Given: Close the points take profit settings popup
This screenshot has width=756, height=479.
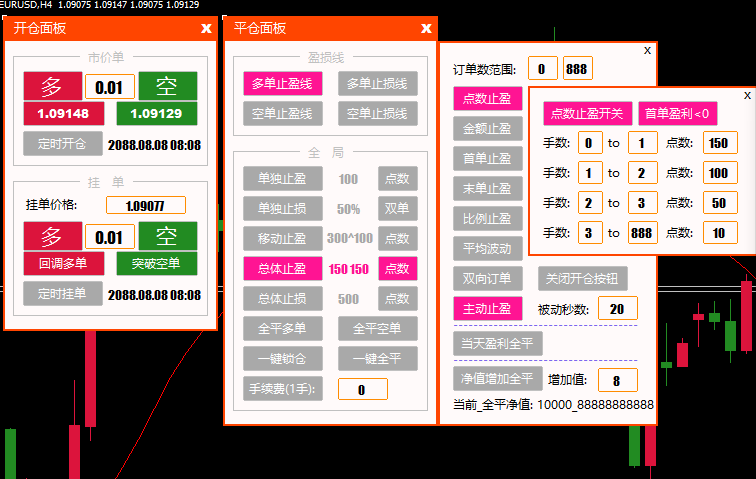Looking at the screenshot, I should tap(747, 96).
